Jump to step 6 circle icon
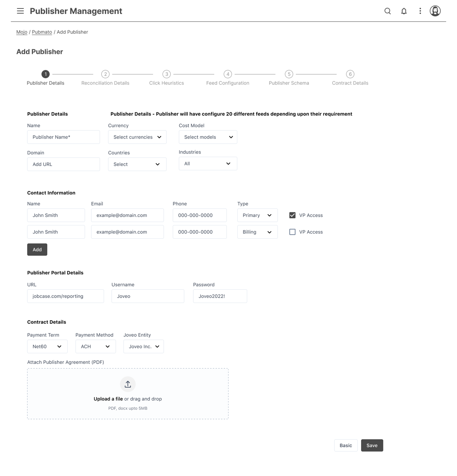Image resolution: width=457 pixels, height=476 pixels. pyautogui.click(x=350, y=74)
